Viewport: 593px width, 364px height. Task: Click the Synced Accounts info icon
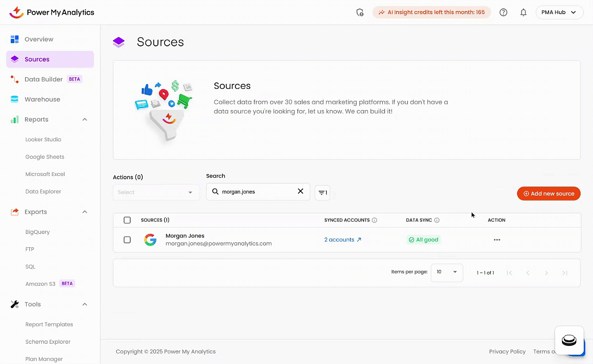click(x=374, y=220)
